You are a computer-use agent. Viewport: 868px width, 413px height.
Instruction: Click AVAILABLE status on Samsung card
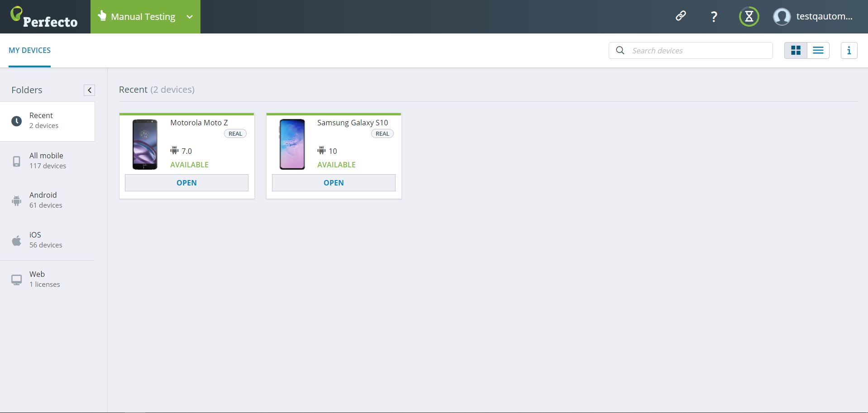[x=336, y=165]
